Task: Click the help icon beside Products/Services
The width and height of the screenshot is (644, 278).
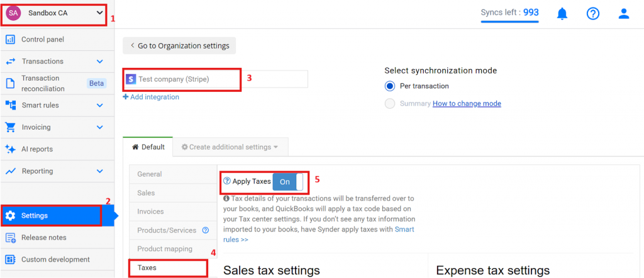Action: click(205, 231)
